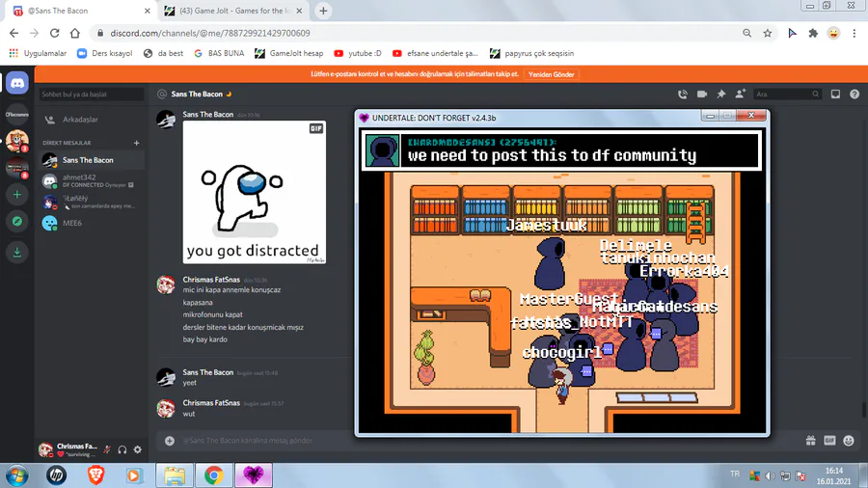Open BAS BUNA bookmark
The width and height of the screenshot is (868, 488).
coord(219,53)
